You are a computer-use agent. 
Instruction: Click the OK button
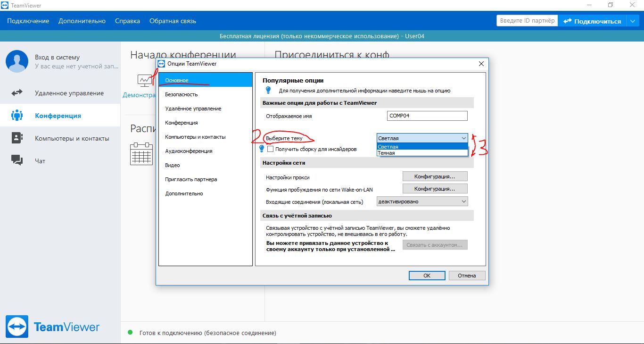pyautogui.click(x=427, y=276)
